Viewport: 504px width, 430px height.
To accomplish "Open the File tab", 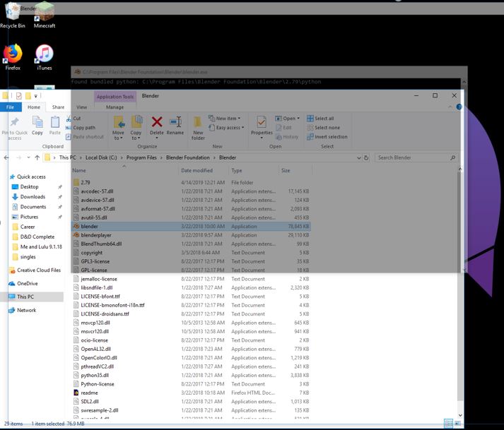I will point(11,107).
